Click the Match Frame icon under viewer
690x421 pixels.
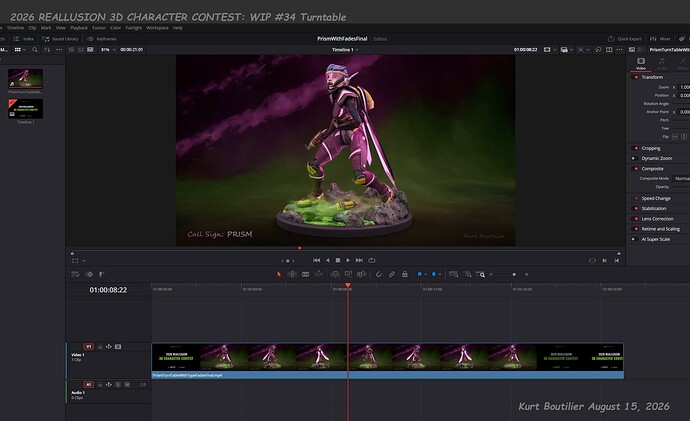[x=592, y=260]
